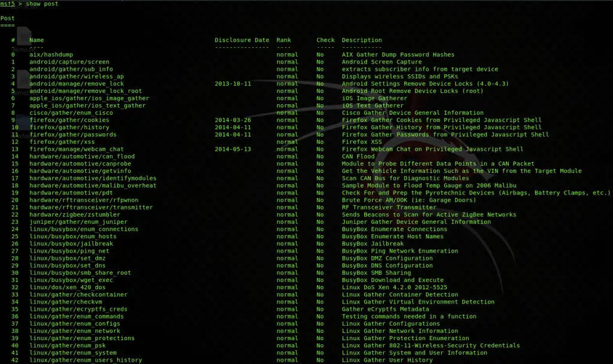Select module 'hardware/automotive/canprobe'
Screen dimensions: 613x364
click(x=80, y=164)
